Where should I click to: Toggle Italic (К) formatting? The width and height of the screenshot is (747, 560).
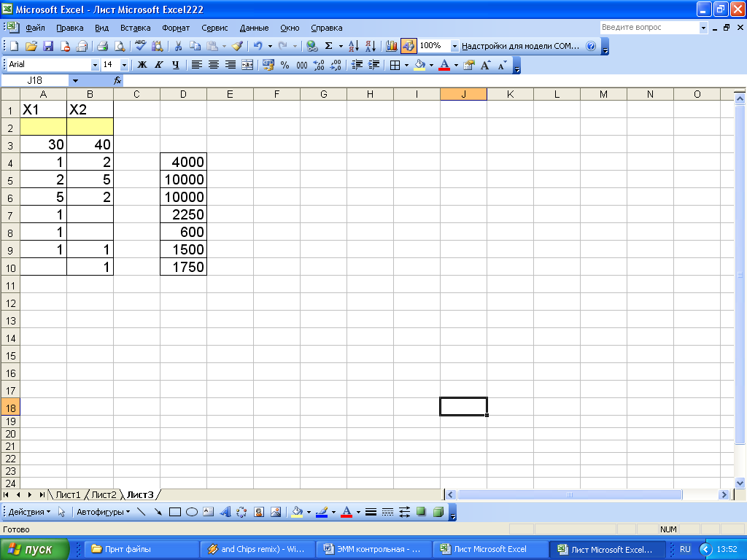coord(159,65)
